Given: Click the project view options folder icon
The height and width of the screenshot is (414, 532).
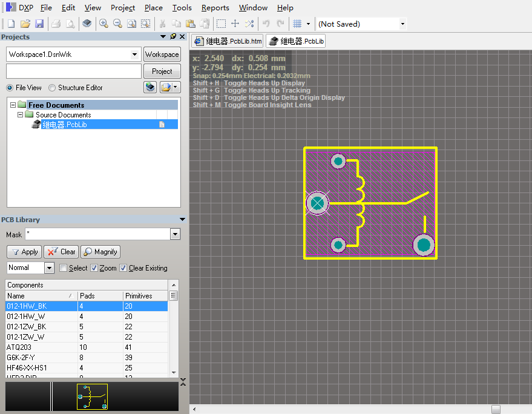Looking at the screenshot, I should pyautogui.click(x=166, y=87).
